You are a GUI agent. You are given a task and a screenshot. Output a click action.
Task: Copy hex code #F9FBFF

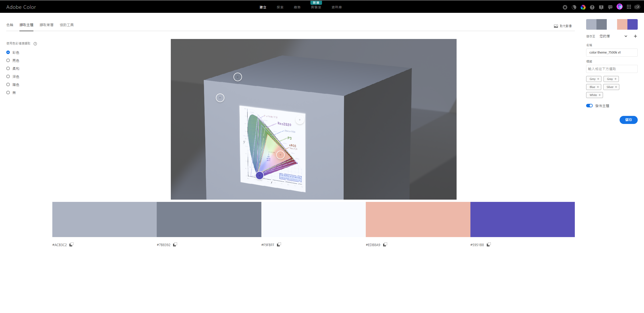(279, 244)
